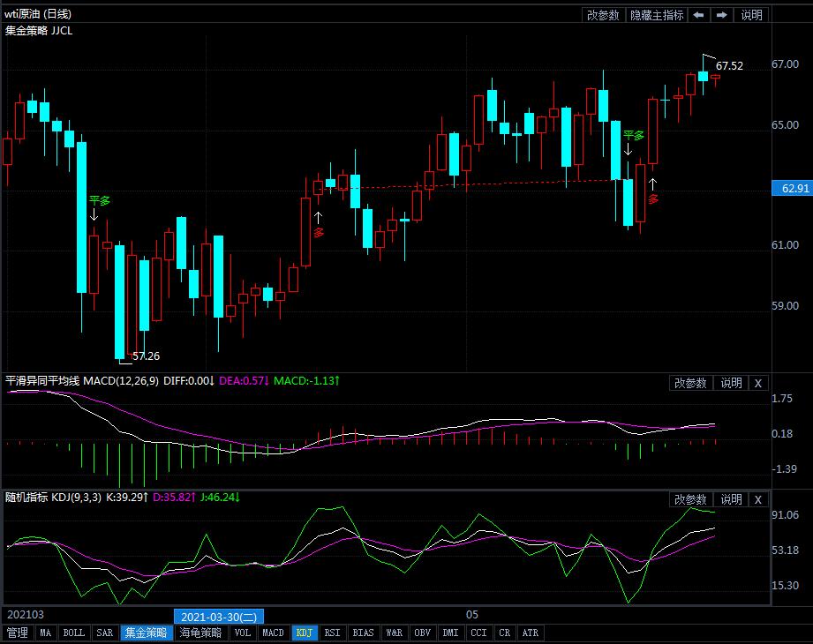The width and height of the screenshot is (813, 644).
Task: Close the MACD indicator panel with X
Action: click(x=758, y=383)
